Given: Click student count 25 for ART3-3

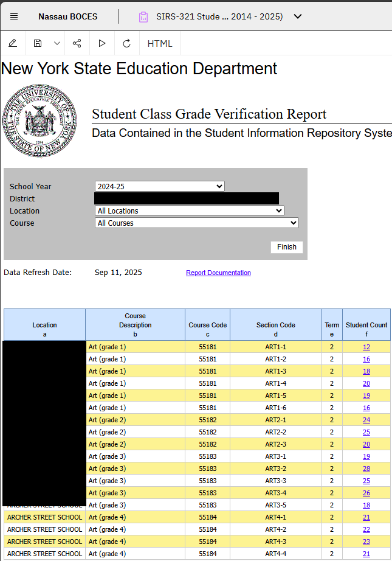Looking at the screenshot, I should [x=366, y=481].
